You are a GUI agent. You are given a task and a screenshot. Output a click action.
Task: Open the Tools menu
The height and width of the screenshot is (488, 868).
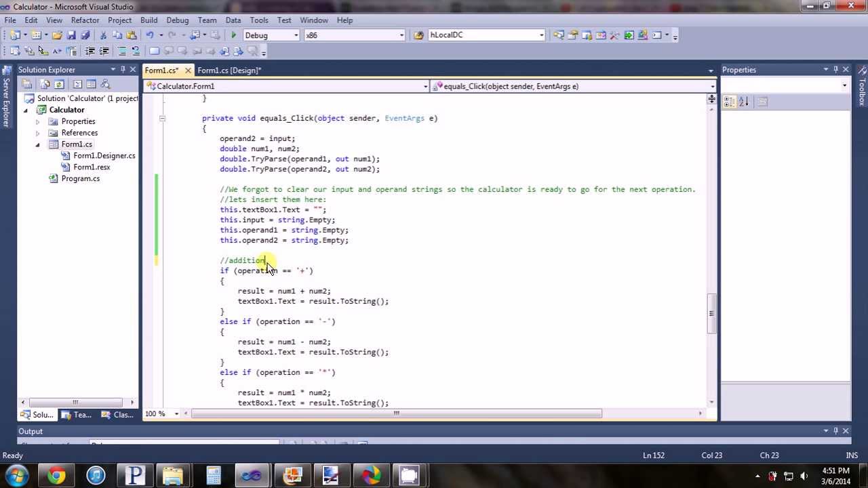pyautogui.click(x=258, y=20)
